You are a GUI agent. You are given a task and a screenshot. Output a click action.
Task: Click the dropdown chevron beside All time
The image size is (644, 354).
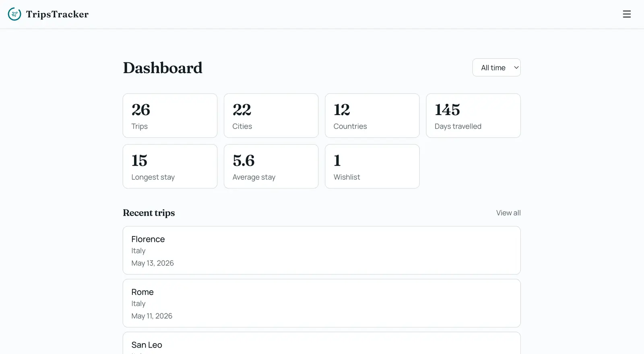[516, 68]
